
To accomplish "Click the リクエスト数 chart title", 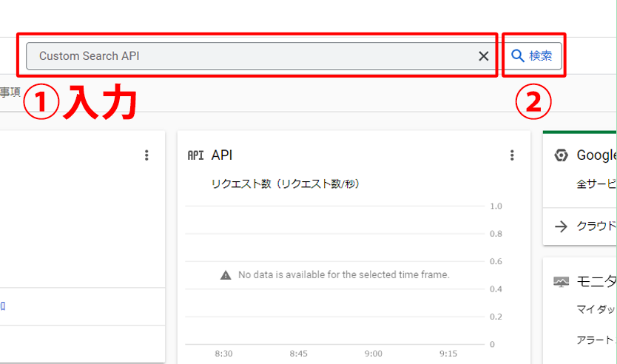I will [285, 184].
